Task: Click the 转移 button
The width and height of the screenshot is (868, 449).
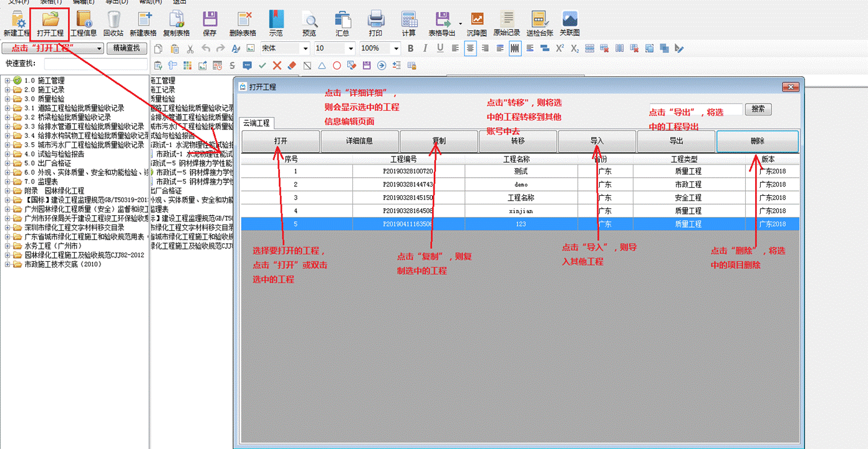Action: [x=518, y=141]
